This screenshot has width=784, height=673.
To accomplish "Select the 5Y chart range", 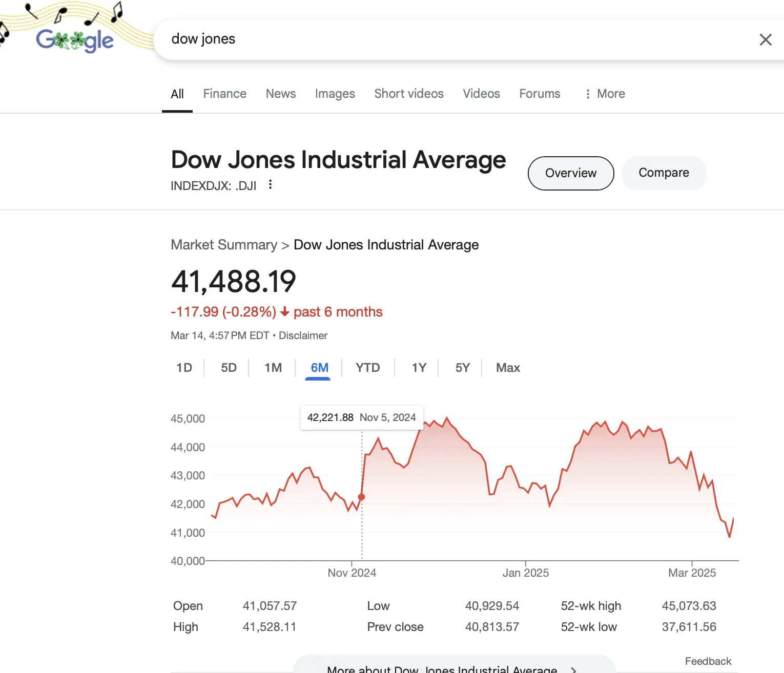I will click(462, 368).
